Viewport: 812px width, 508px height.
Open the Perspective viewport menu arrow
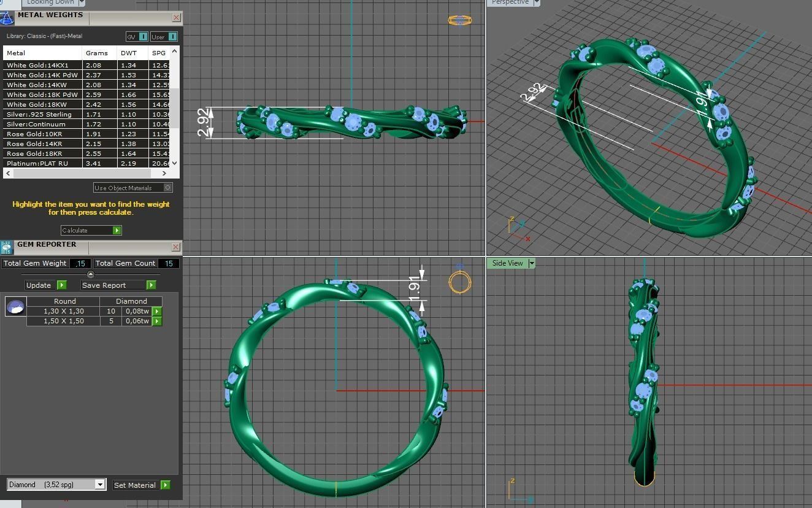537,2
